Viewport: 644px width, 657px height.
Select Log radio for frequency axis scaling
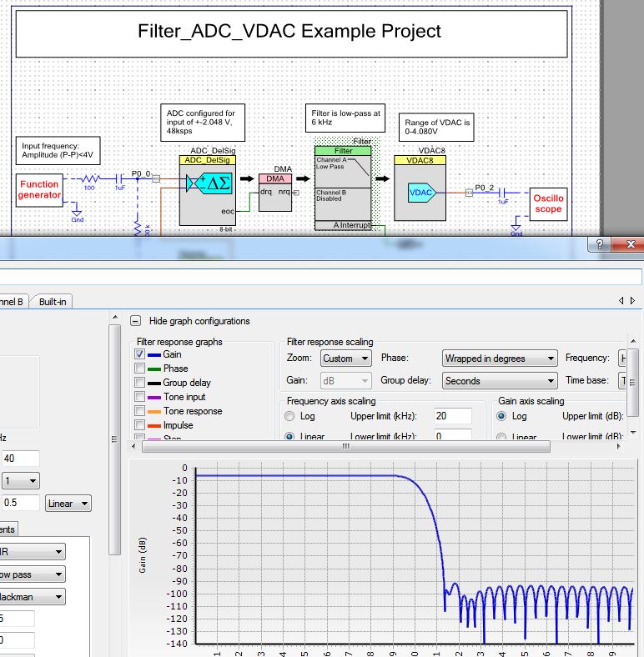tap(290, 416)
